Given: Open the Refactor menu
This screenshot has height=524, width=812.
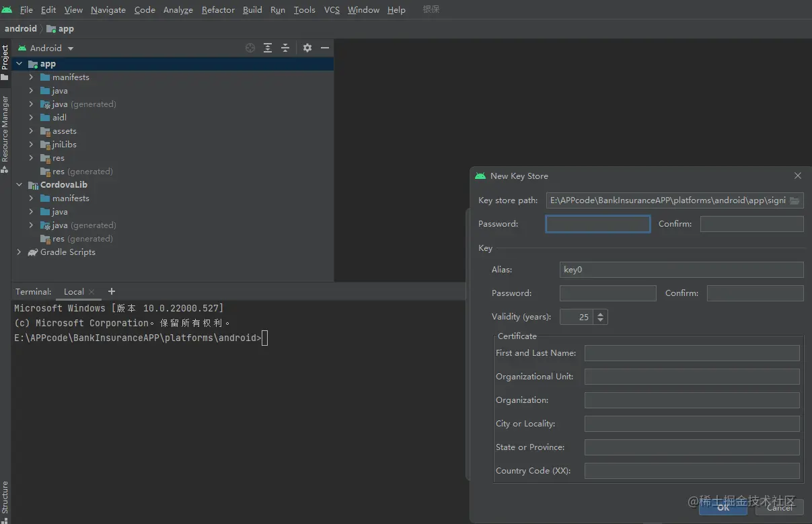Looking at the screenshot, I should [x=218, y=10].
